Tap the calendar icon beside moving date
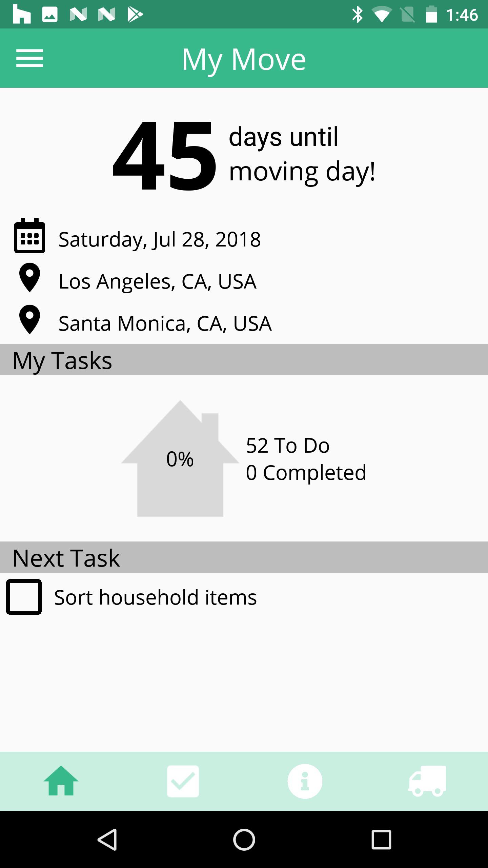 (30, 236)
